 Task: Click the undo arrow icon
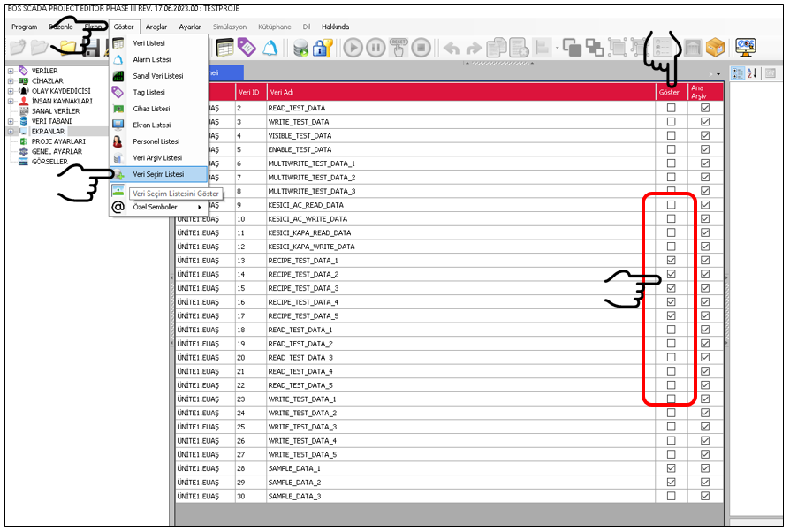click(452, 49)
